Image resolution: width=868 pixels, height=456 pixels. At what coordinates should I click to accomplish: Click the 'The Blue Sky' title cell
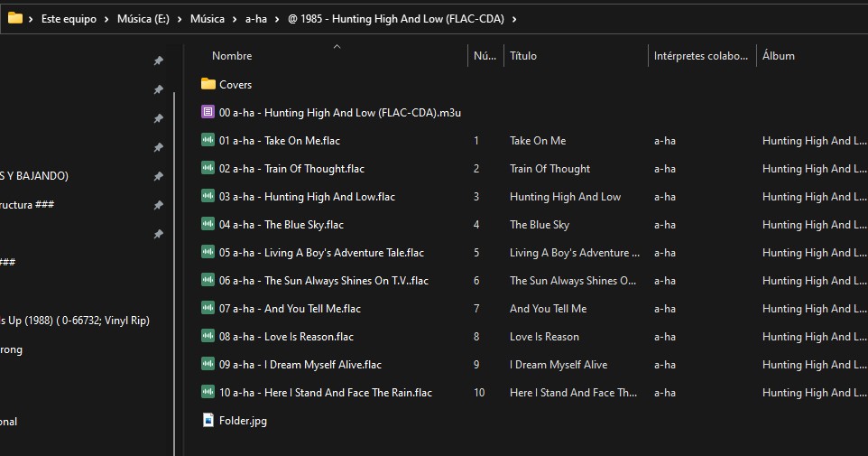pos(540,225)
